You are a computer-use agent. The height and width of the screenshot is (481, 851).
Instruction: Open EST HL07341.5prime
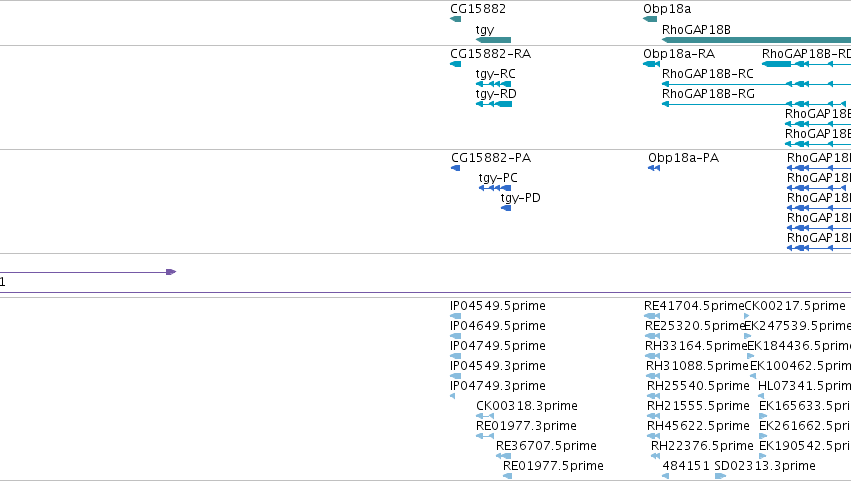(x=804, y=386)
